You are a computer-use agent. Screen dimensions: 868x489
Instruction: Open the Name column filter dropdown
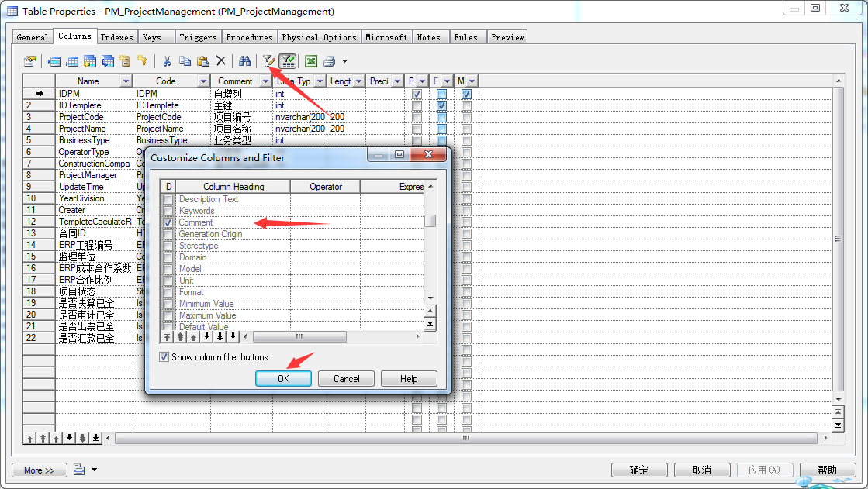[x=126, y=81]
